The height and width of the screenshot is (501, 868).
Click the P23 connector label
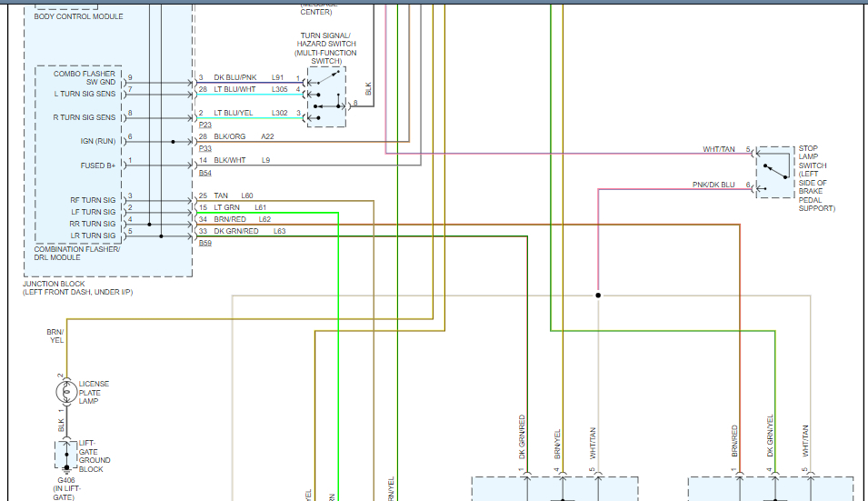click(x=205, y=125)
